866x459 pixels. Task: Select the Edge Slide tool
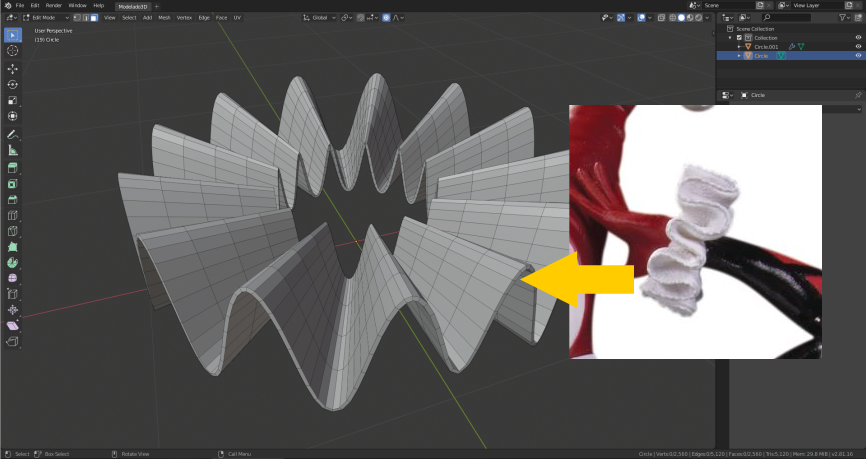click(x=12, y=294)
